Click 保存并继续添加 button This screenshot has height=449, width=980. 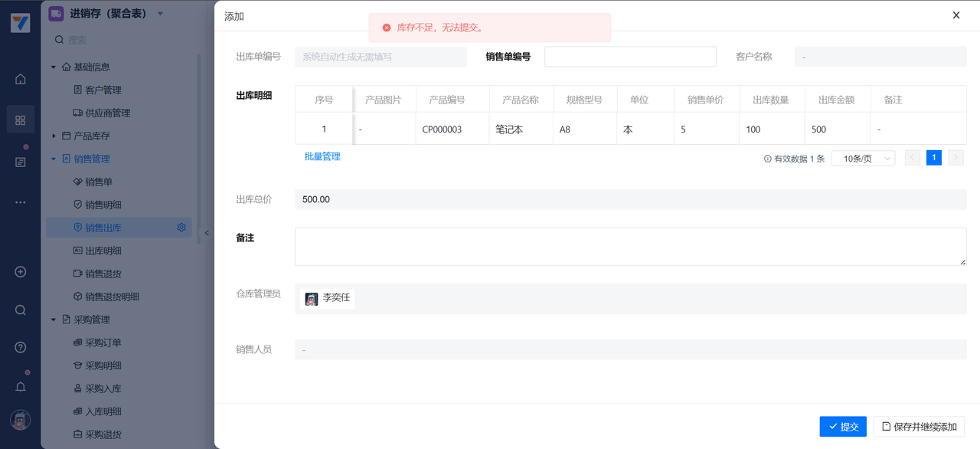pos(919,427)
